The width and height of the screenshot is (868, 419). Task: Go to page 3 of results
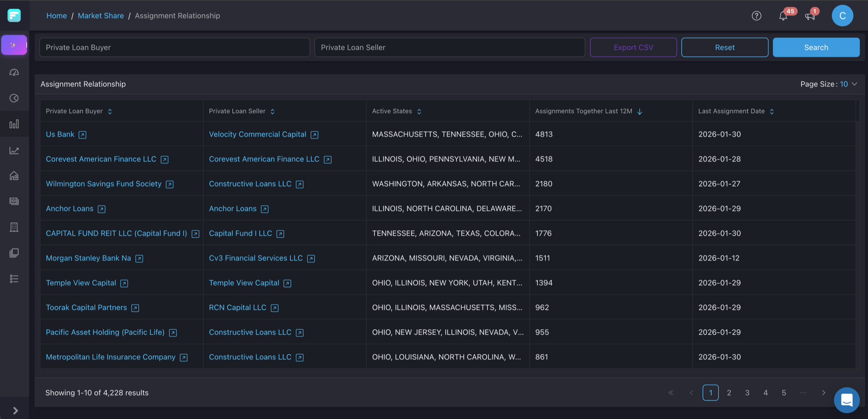pos(747,393)
